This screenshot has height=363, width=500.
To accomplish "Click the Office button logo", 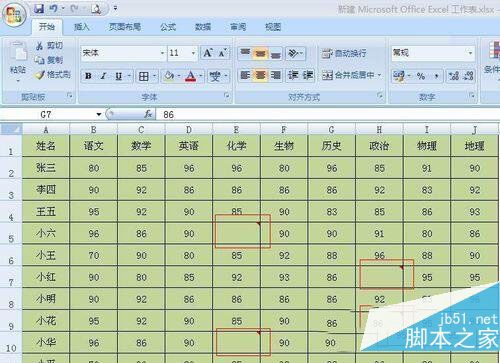I will coord(14,15).
